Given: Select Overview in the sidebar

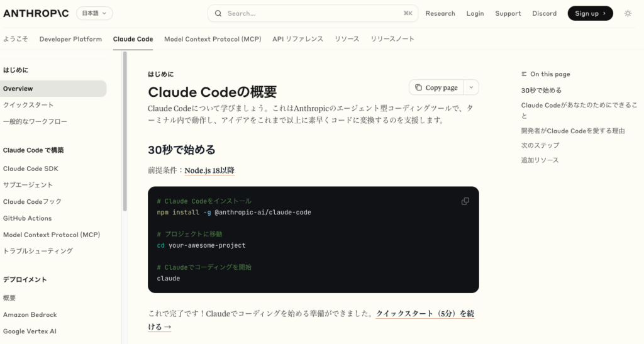Looking at the screenshot, I should click(53, 89).
